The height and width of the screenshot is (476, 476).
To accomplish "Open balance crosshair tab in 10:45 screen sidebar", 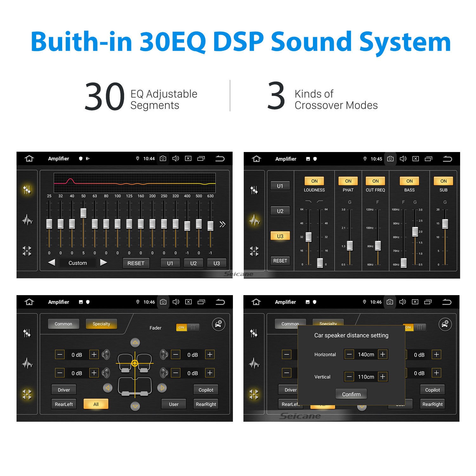I will click(254, 251).
